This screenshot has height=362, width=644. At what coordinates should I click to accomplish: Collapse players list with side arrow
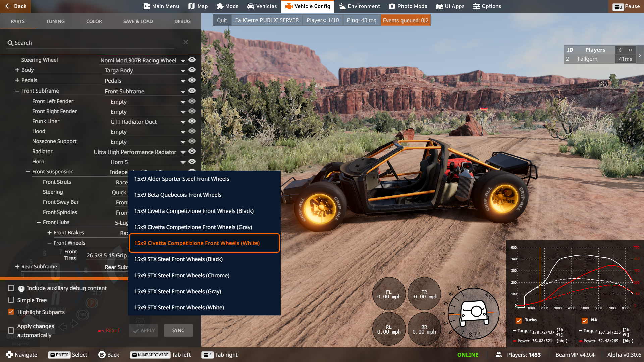tap(640, 56)
